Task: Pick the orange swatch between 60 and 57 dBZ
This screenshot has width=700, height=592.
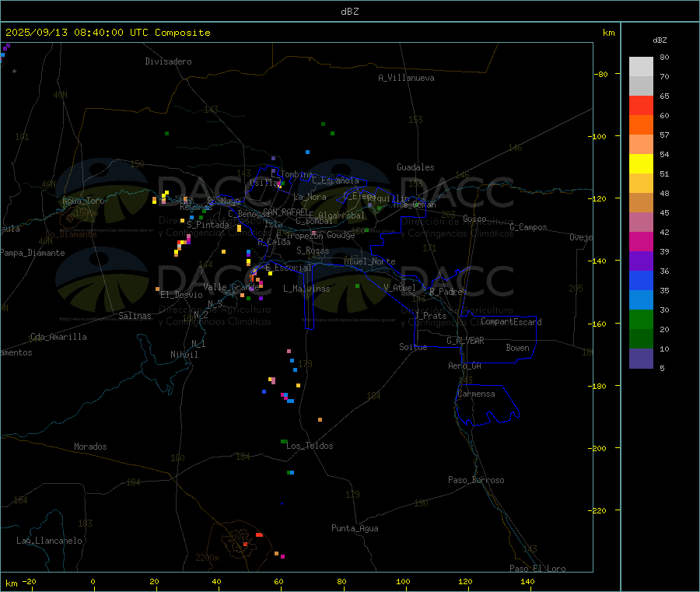Action: (x=641, y=124)
